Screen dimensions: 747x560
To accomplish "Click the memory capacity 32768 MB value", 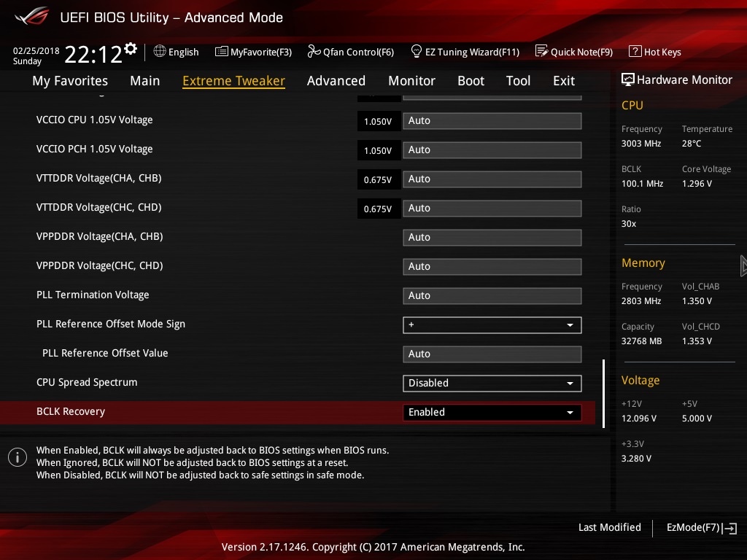I will click(641, 341).
